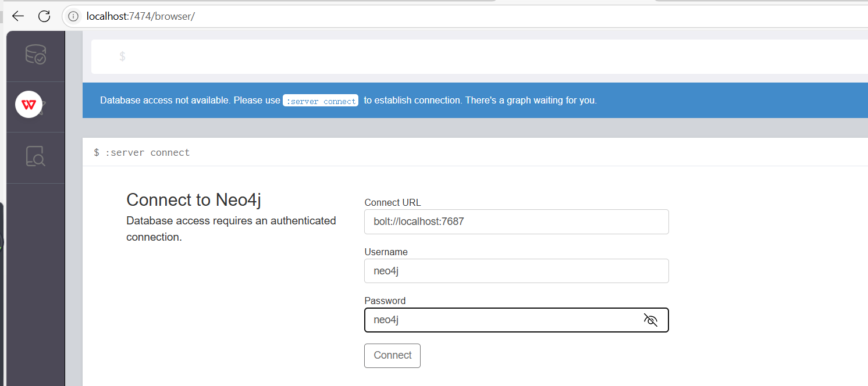Viewport: 868px width, 386px height.
Task: Go back with the browser back arrow
Action: [18, 16]
